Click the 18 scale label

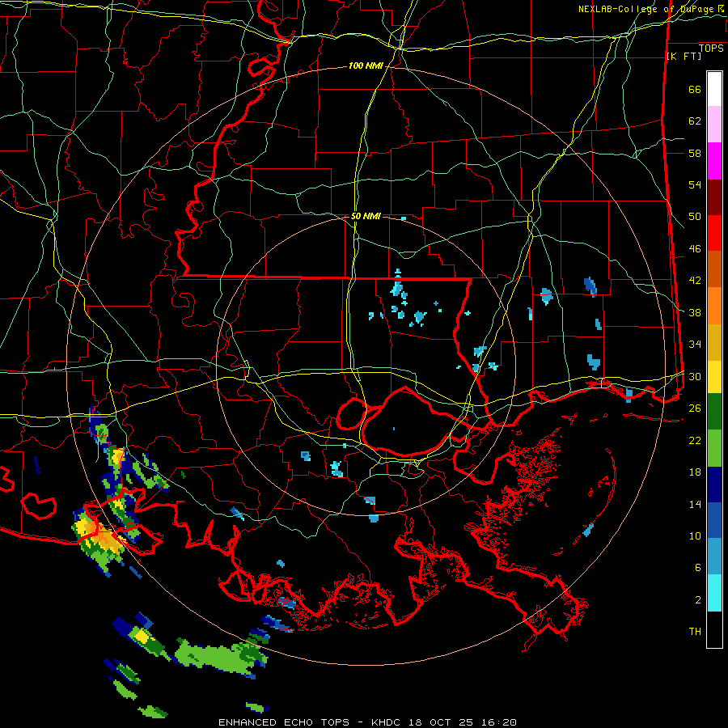(x=695, y=472)
